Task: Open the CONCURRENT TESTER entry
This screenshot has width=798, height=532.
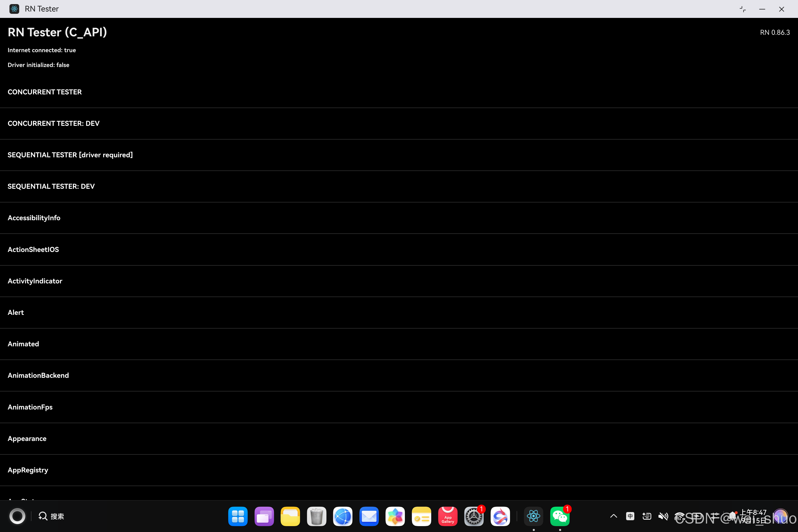Action: [x=399, y=92]
